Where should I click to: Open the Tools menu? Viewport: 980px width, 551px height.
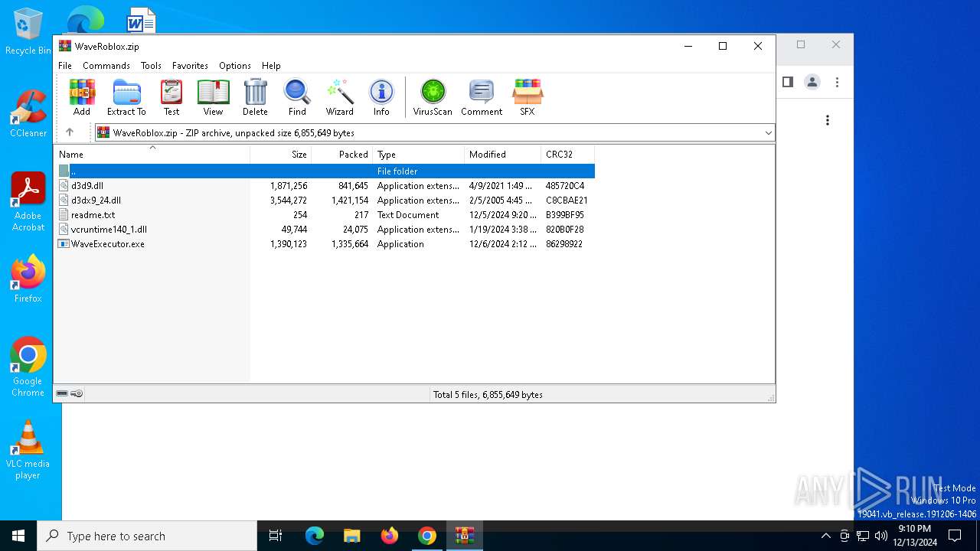151,66
